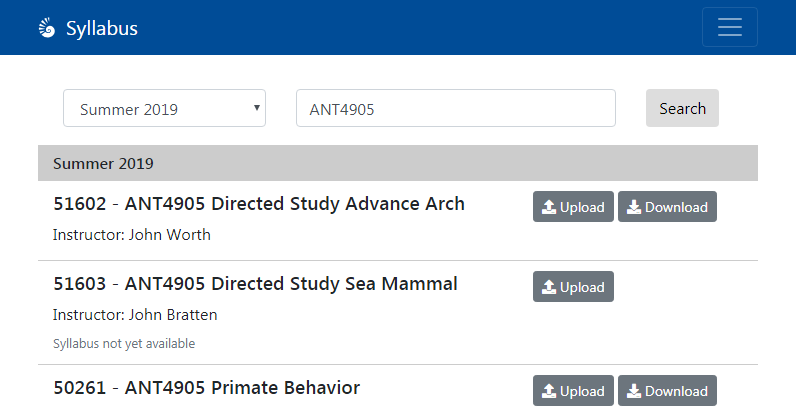This screenshot has width=796, height=415.
Task: Select the Summer 2019 section header
Action: coord(398,163)
